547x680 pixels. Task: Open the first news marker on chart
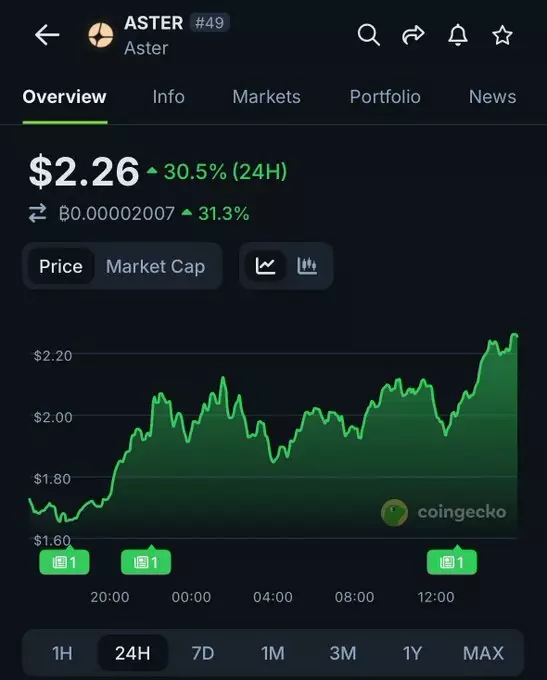(64, 562)
